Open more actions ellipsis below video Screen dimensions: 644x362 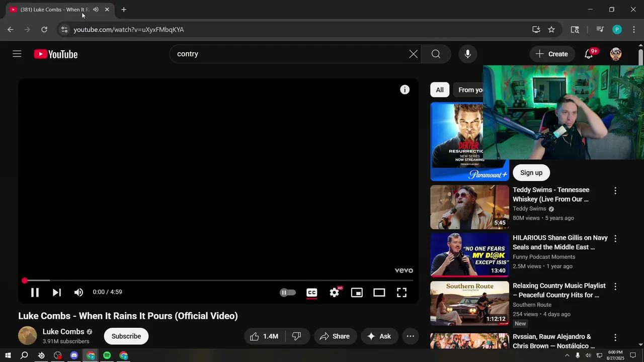point(411,336)
